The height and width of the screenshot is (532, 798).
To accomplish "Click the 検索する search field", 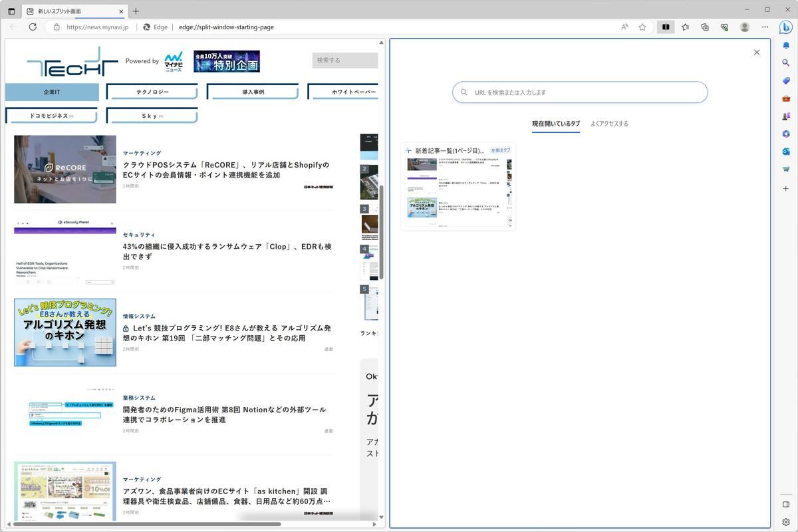I will pos(345,60).
